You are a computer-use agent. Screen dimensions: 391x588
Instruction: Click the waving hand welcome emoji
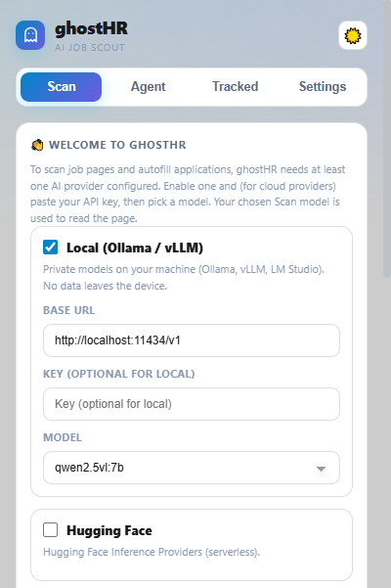pyautogui.click(x=37, y=145)
